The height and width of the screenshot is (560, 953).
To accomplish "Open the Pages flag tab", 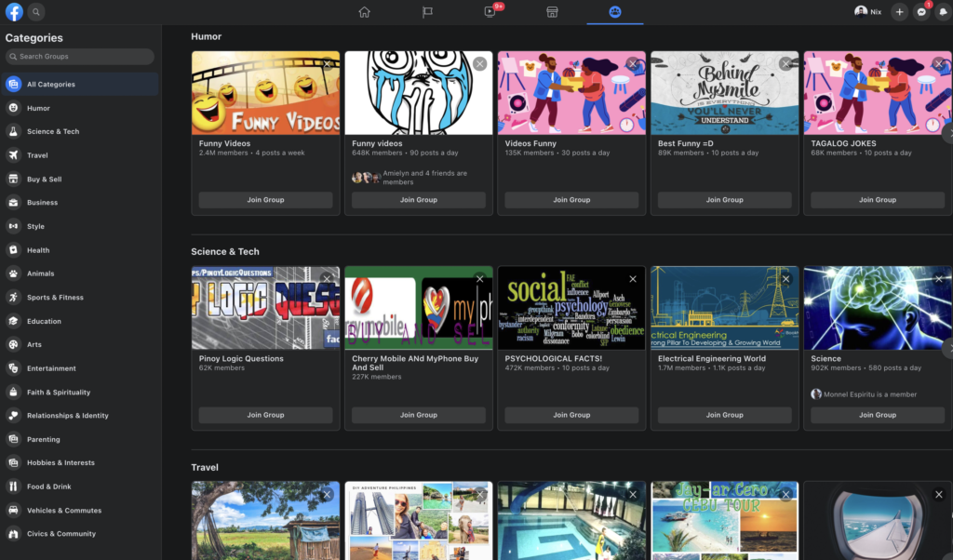I will (428, 12).
